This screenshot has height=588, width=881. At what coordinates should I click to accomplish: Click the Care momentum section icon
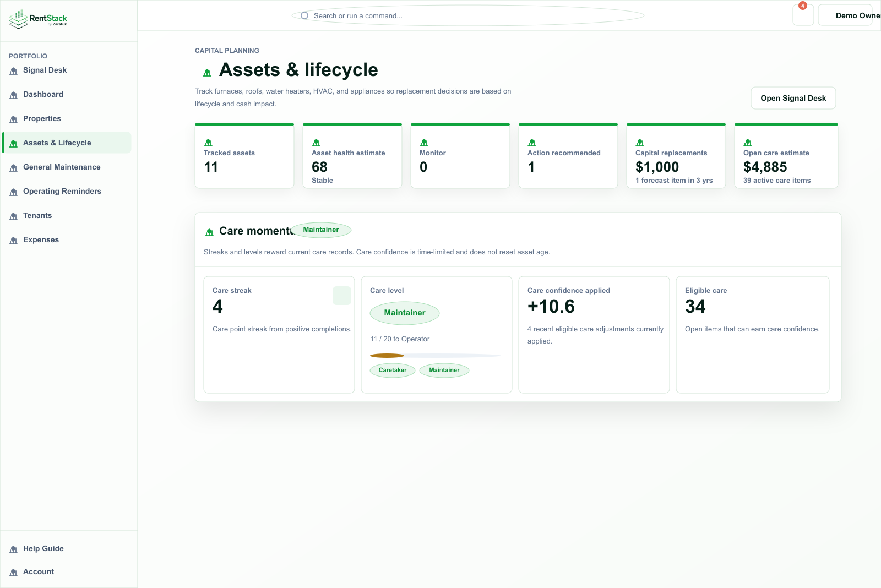pos(209,232)
